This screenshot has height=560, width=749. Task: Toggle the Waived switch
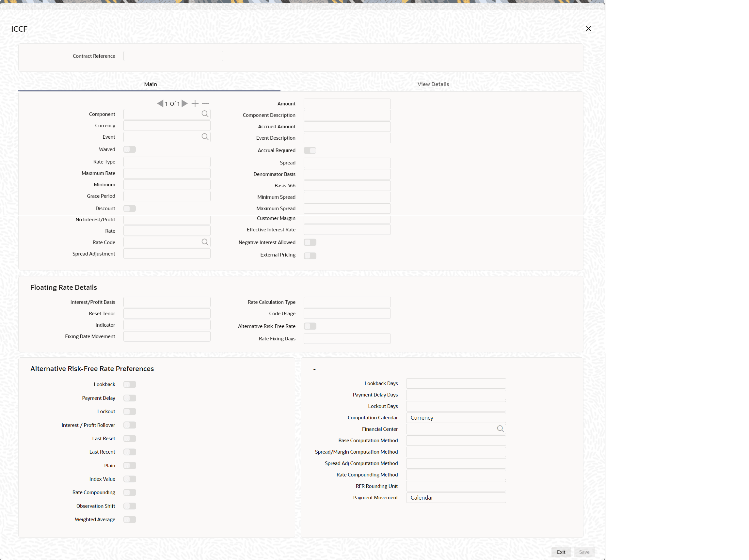click(130, 149)
